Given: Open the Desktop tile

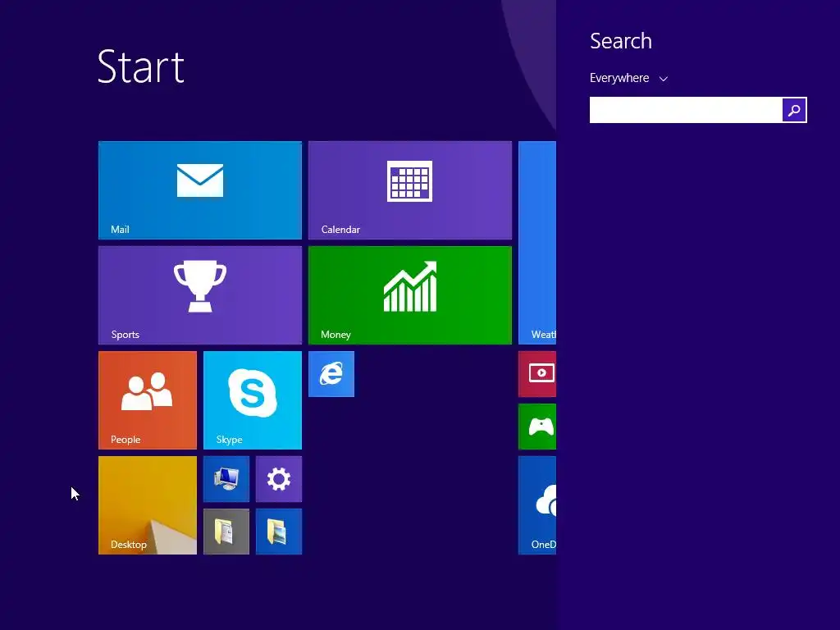Looking at the screenshot, I should click(x=148, y=505).
